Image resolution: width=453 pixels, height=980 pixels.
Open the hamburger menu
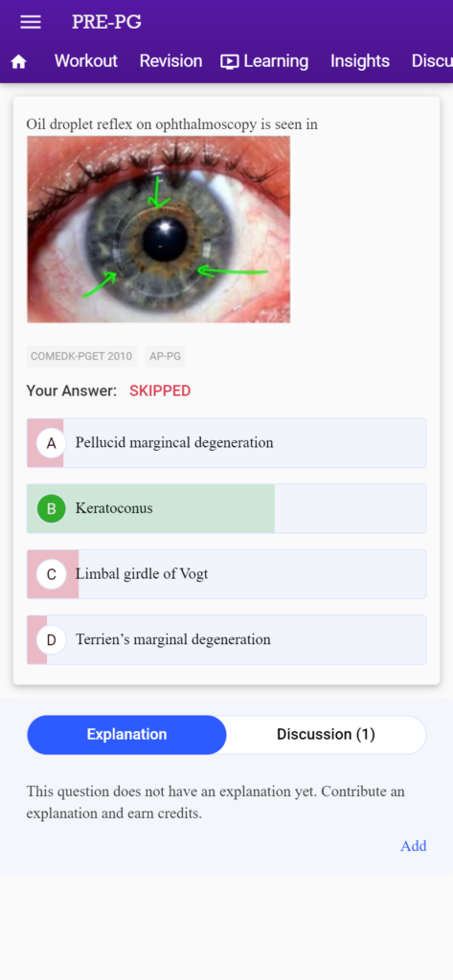coord(30,22)
